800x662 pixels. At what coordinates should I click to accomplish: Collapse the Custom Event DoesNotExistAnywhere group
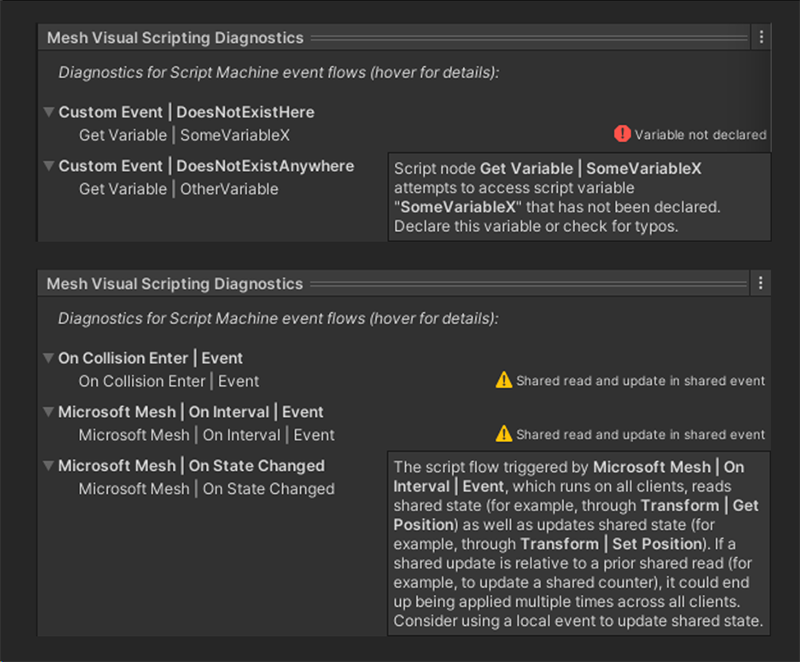tap(49, 166)
